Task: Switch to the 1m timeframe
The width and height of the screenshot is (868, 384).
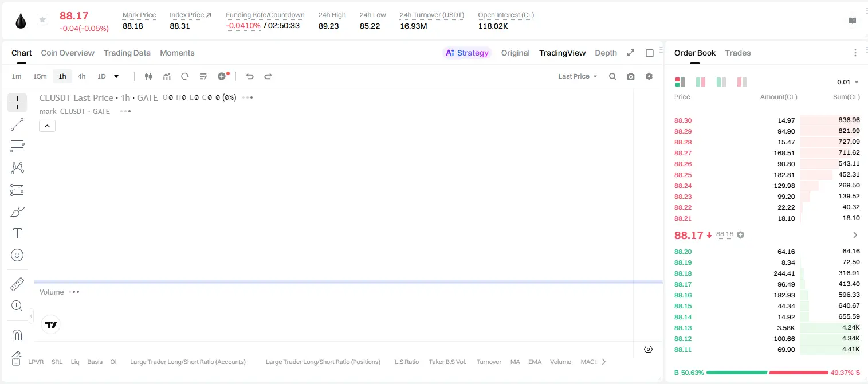Action: 17,76
